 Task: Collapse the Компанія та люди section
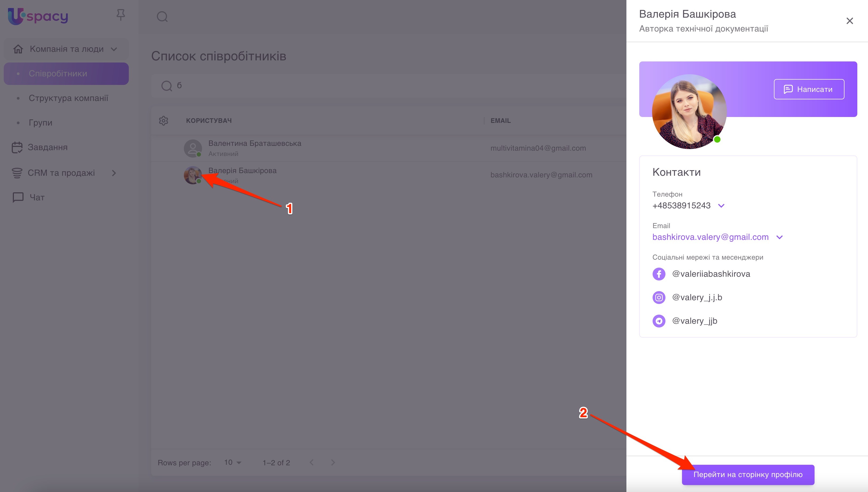114,49
